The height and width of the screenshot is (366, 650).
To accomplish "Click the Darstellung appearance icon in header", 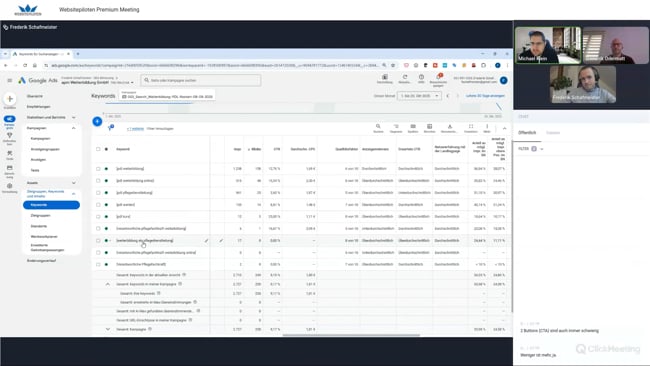I will pyautogui.click(x=385, y=77).
